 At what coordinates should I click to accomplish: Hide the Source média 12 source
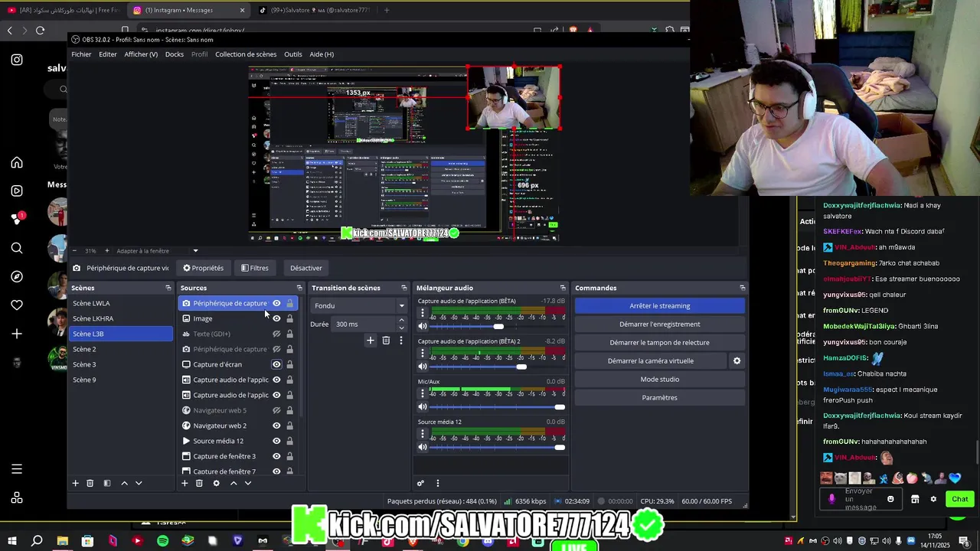click(x=276, y=441)
